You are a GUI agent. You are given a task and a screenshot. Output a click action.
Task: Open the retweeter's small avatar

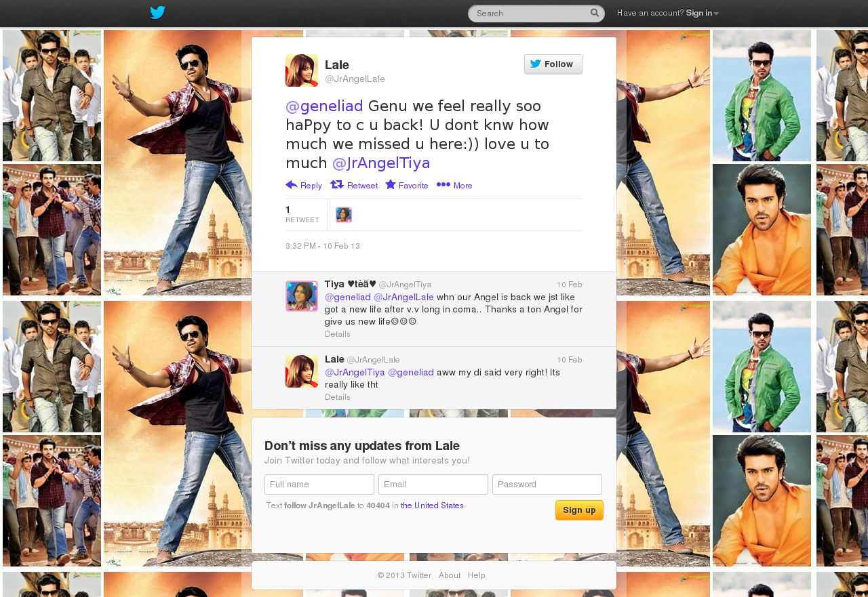point(344,215)
